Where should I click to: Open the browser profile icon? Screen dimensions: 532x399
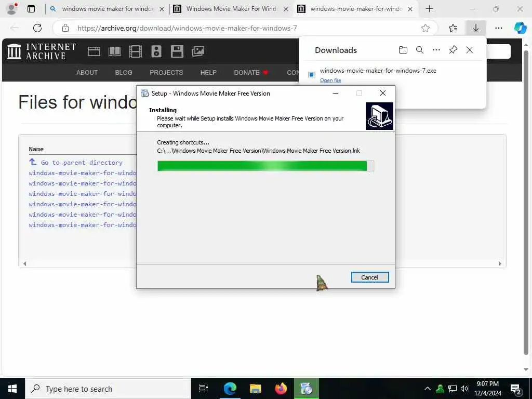[12, 9]
